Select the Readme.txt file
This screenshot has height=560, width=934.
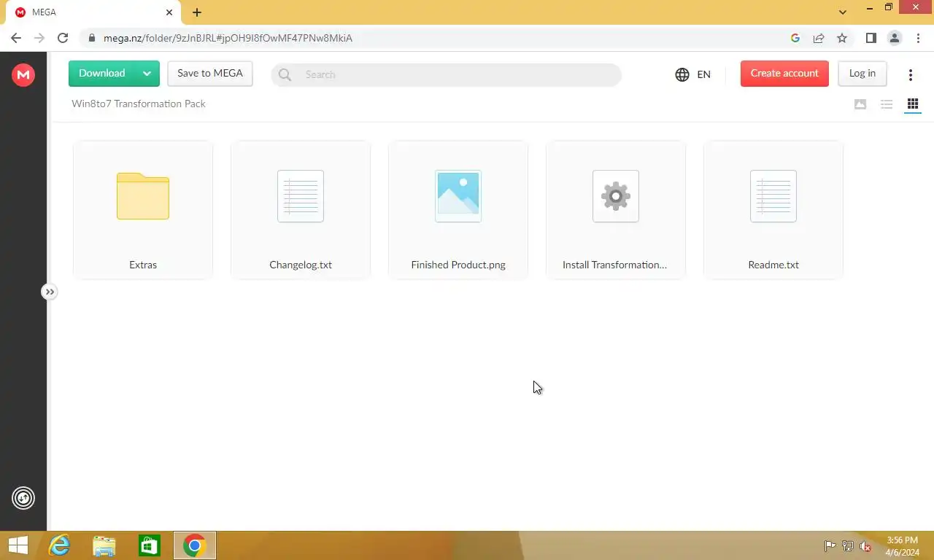(x=773, y=210)
